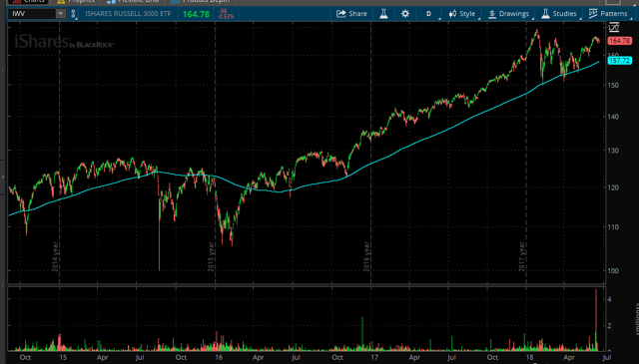639x364 pixels.
Task: Click the flask icon beside Share
Action: coord(383,14)
